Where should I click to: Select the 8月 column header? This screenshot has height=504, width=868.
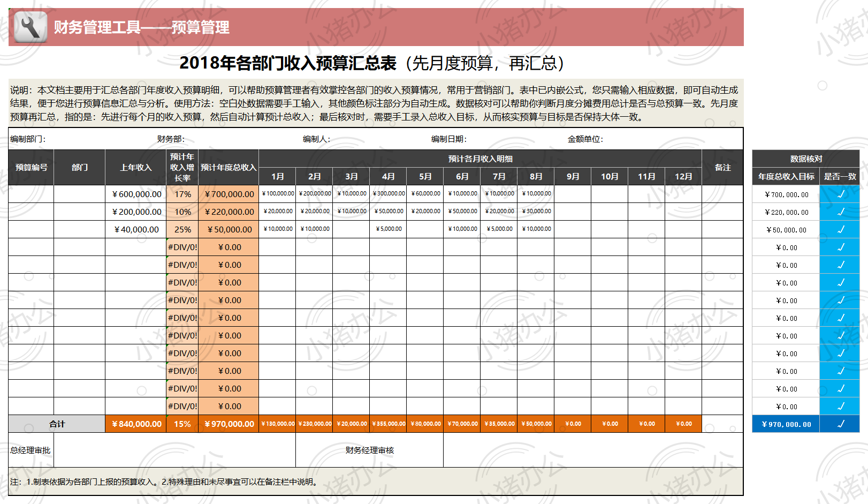(536, 177)
